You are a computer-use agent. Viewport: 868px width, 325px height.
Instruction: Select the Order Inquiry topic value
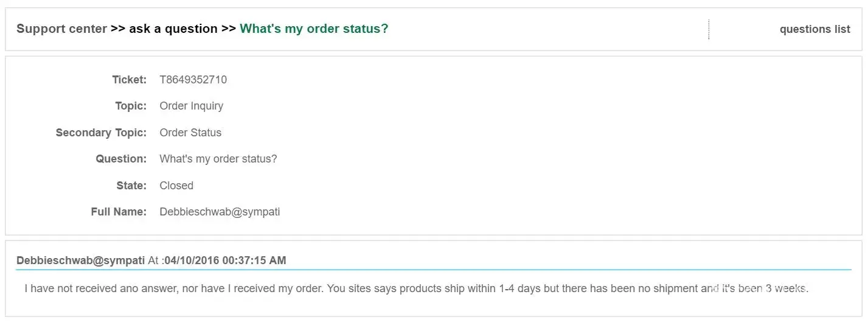click(x=191, y=106)
